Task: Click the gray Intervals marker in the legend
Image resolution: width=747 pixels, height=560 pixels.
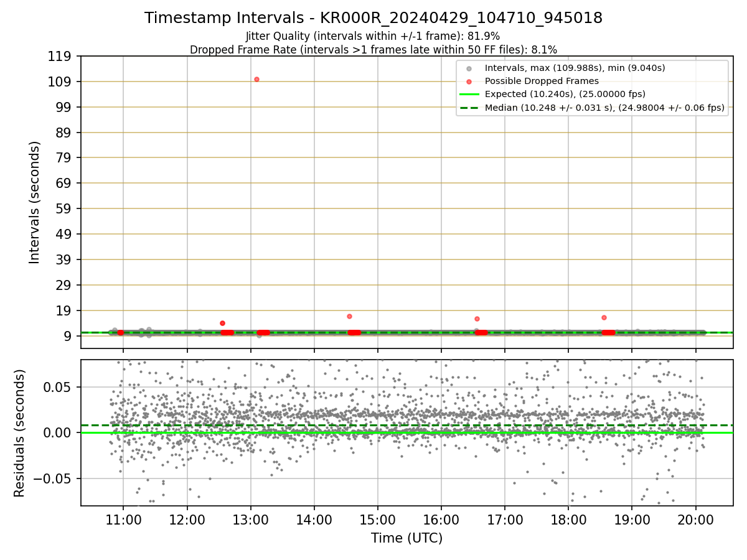Action: click(x=469, y=68)
